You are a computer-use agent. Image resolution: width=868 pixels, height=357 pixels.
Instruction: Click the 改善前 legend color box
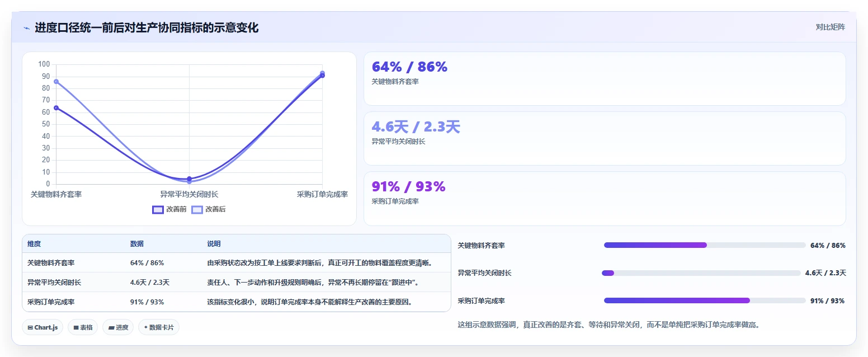pos(158,209)
